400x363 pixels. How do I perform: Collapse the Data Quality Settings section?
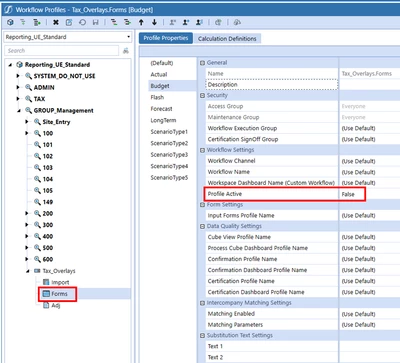click(x=202, y=226)
